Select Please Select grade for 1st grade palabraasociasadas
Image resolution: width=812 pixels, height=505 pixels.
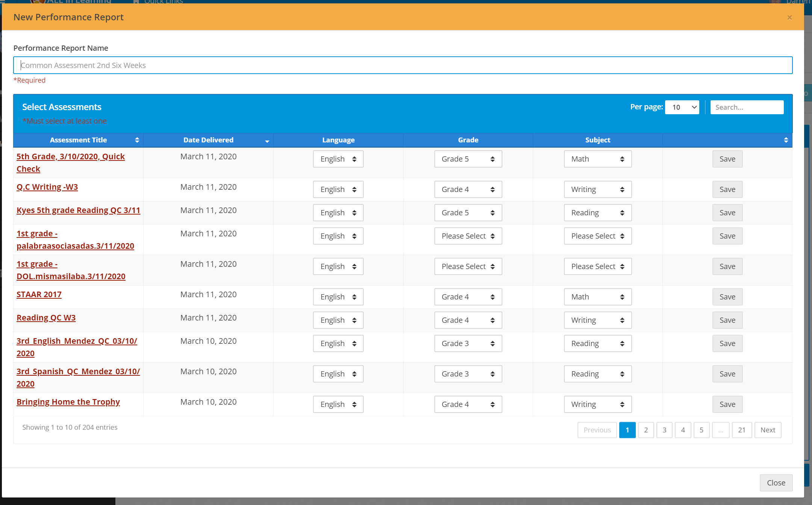(468, 236)
